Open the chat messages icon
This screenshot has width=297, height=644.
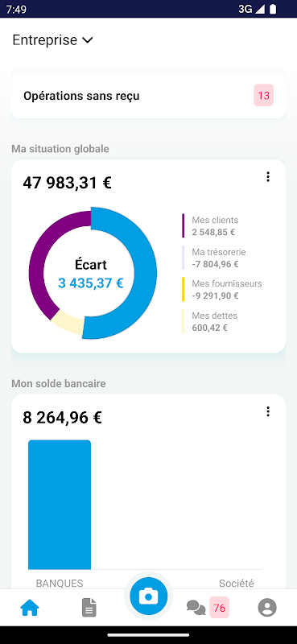point(196,608)
